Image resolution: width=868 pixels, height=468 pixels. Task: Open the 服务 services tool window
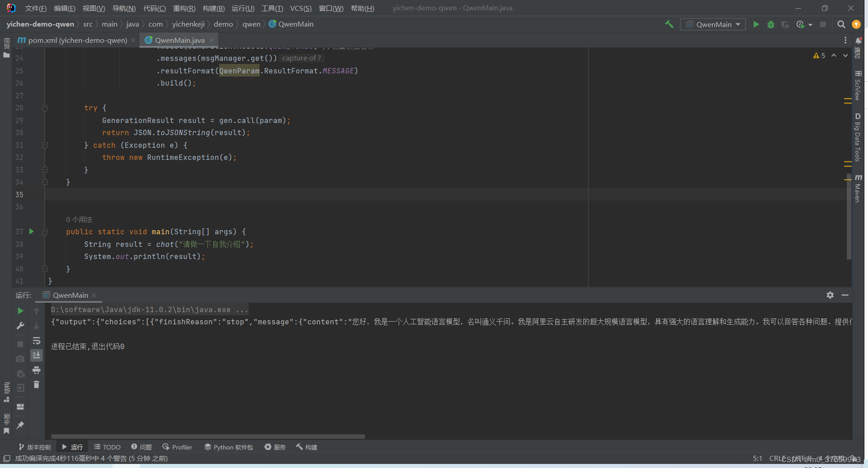(275, 447)
